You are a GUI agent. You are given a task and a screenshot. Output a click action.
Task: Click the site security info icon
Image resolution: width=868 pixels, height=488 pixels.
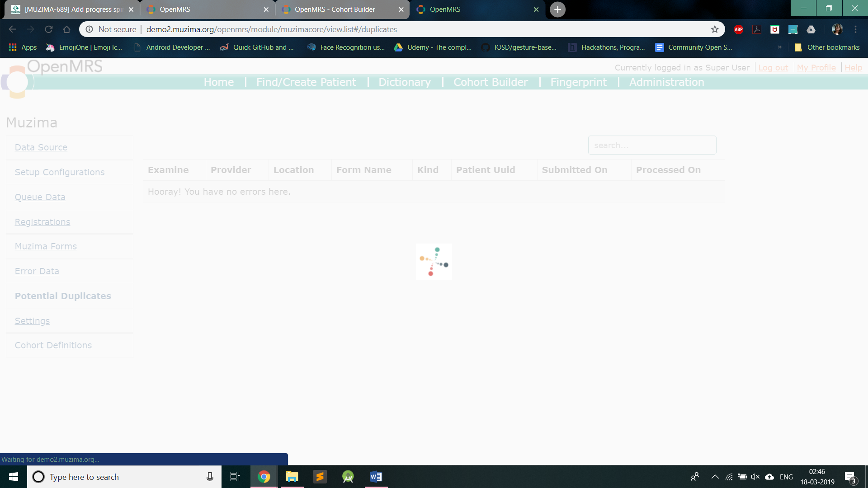[x=90, y=29]
